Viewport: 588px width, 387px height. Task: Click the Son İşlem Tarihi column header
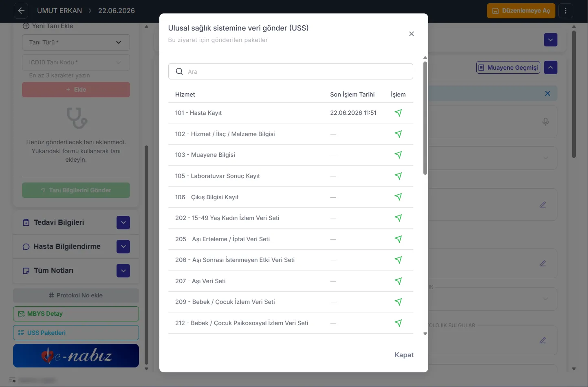[x=352, y=95]
